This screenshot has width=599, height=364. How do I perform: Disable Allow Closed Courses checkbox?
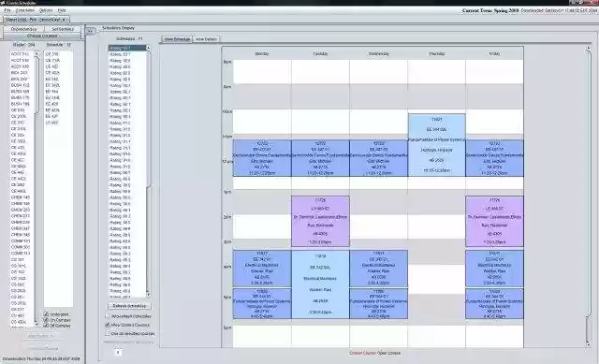point(108,325)
